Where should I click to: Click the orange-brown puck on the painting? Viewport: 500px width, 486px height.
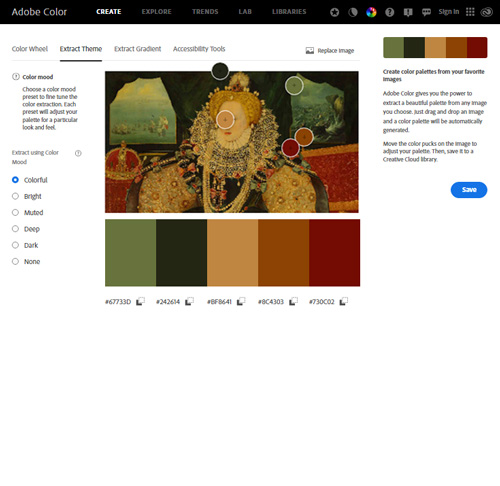pos(304,137)
